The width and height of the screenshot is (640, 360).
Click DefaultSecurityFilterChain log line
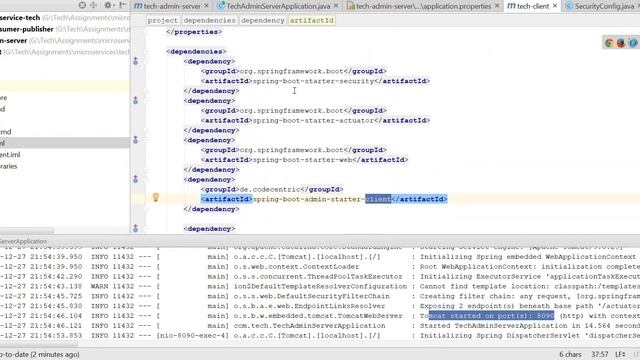320,296
